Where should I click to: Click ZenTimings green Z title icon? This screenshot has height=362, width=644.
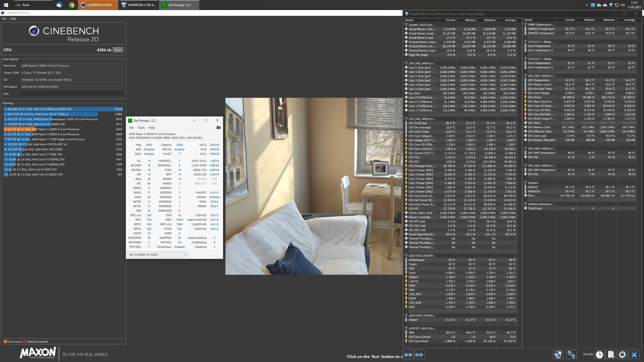click(x=130, y=121)
